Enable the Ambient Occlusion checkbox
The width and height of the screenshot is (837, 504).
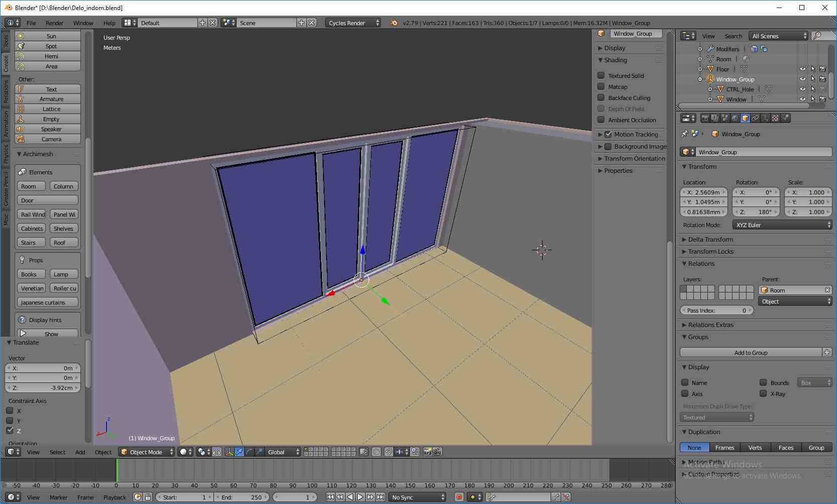601,120
